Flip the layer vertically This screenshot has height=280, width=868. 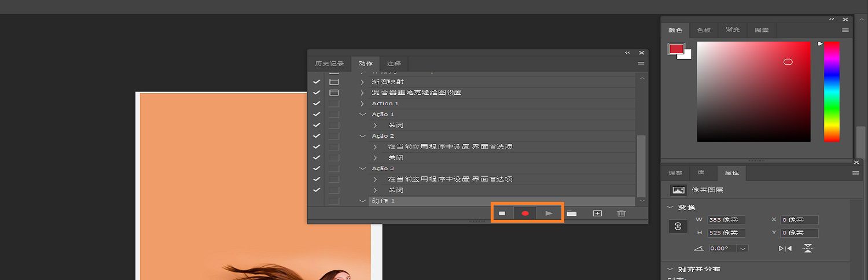pyautogui.click(x=808, y=248)
